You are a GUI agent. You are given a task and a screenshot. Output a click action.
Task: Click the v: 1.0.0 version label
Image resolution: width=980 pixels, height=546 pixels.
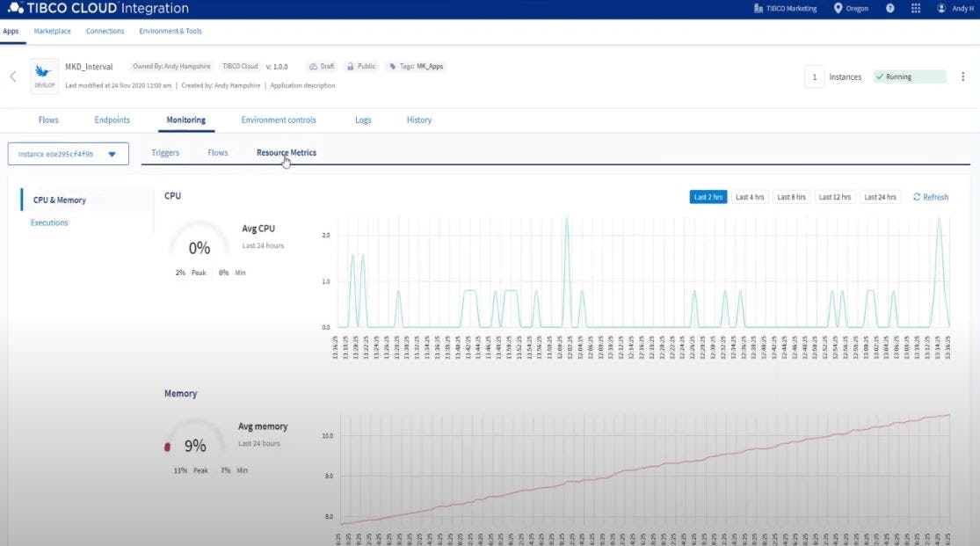click(277, 66)
